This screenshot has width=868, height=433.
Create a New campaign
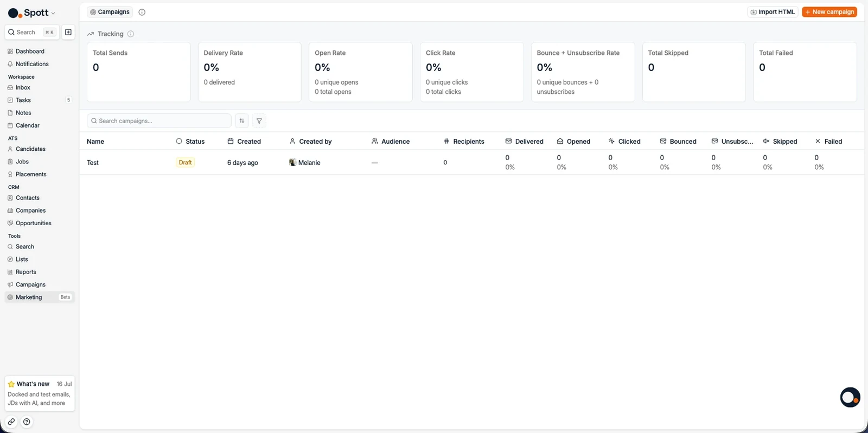click(829, 12)
